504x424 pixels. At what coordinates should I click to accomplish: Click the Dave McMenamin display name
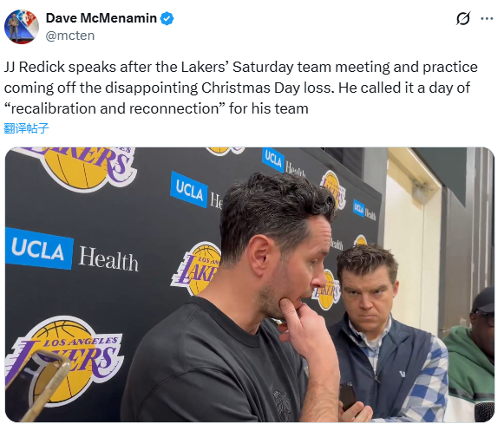coord(101,18)
